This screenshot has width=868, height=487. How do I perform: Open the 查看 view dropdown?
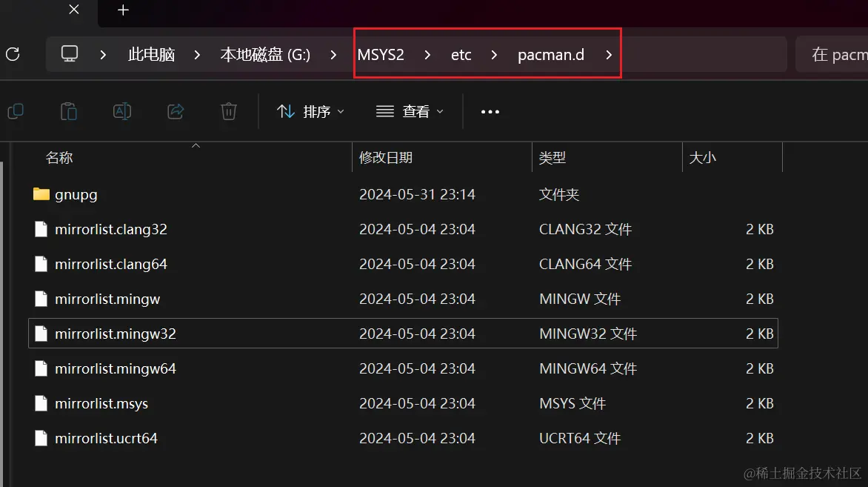(x=410, y=112)
